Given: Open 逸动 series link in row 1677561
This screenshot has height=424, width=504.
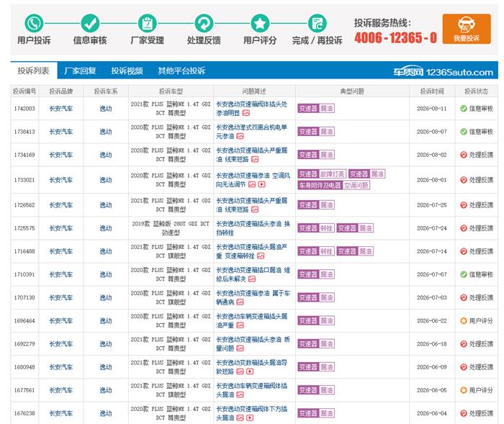Looking at the screenshot, I should click(x=106, y=390).
